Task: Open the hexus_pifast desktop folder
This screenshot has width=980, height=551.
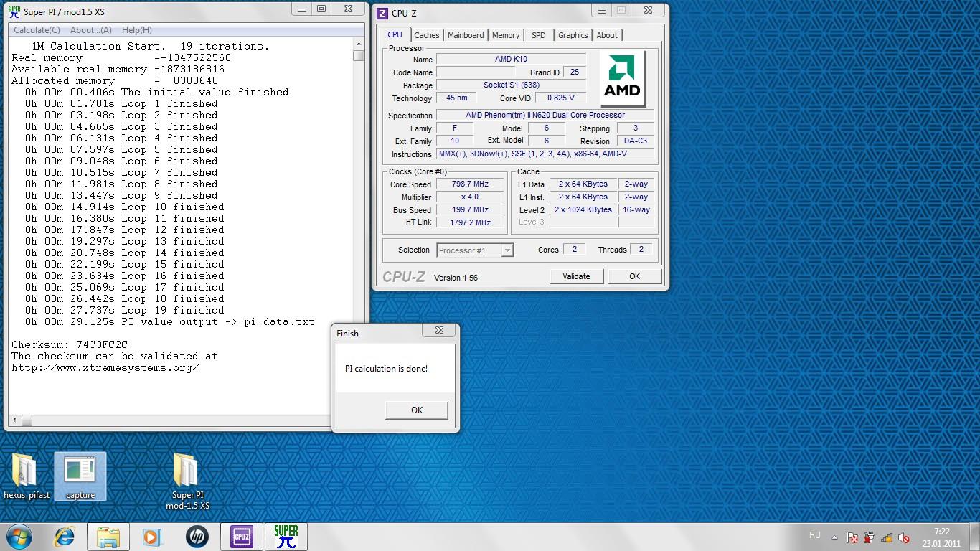Action: click(27, 475)
